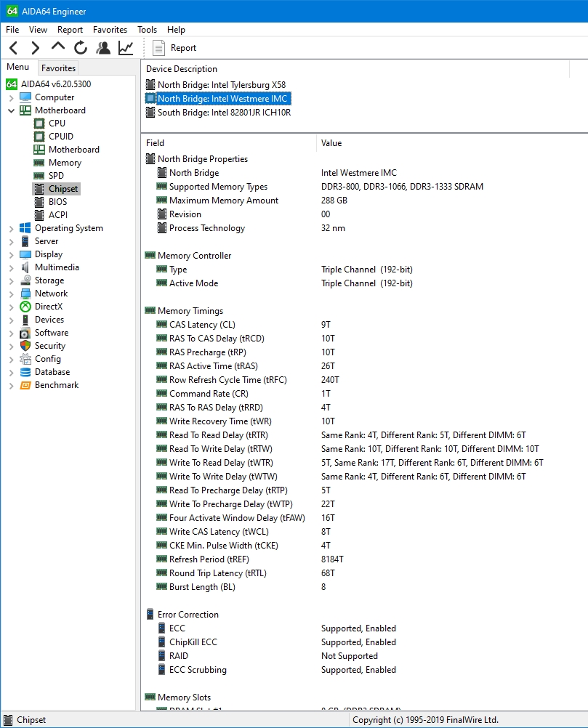
Task: Go back with the left arrow toolbar icon
Action: coord(14,48)
